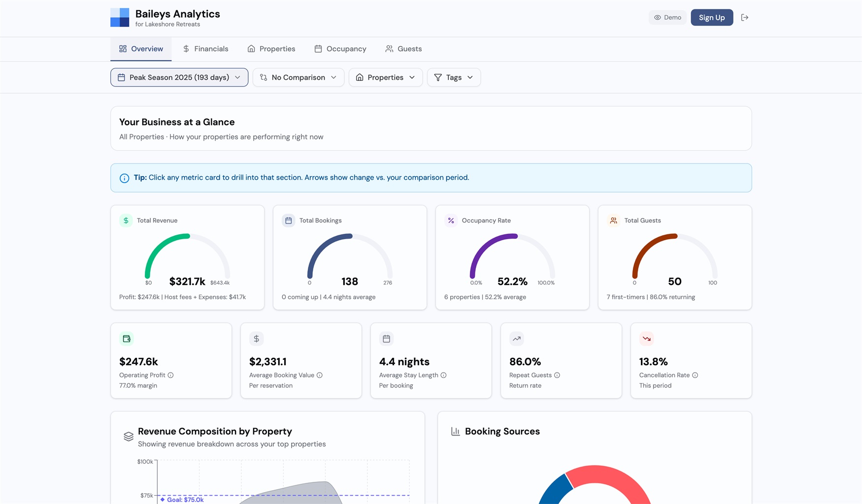
Task: Click the info icon next to Cancellation Rate
Action: pos(695,375)
